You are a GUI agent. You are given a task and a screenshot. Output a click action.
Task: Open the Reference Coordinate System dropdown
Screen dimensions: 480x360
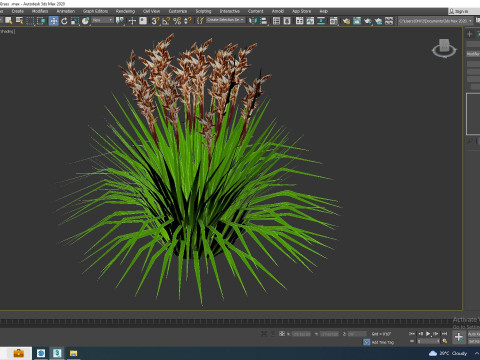102,21
